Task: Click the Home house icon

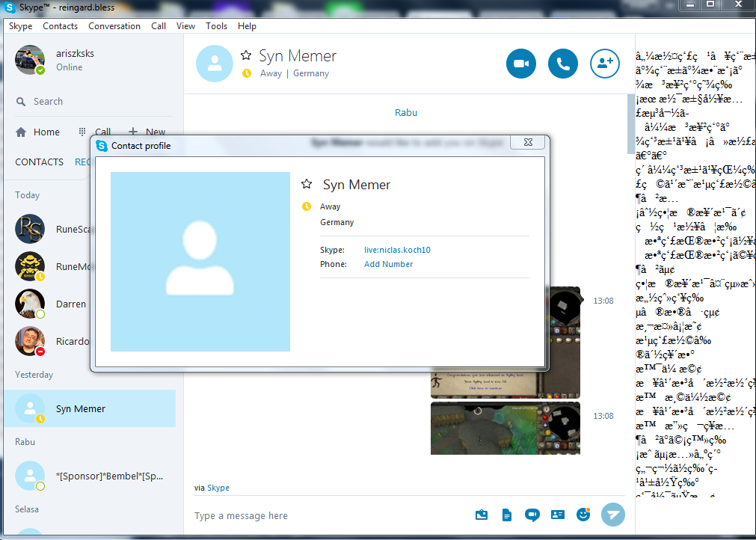Action: pos(21,132)
